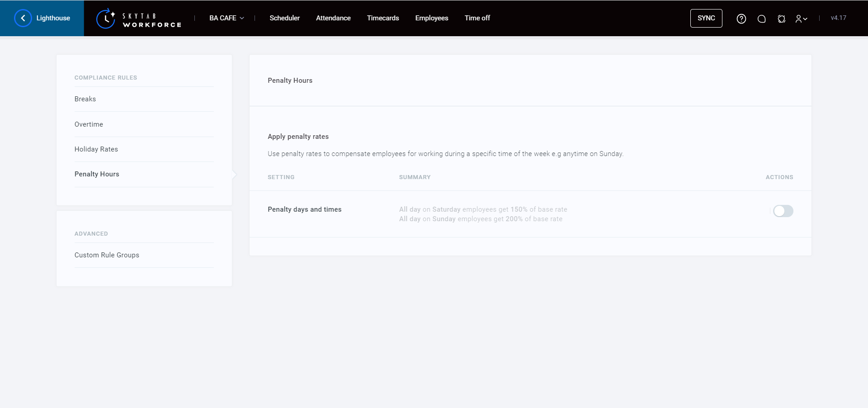Click the SYNC button
Image resolution: width=868 pixels, height=408 pixels.
tap(706, 18)
